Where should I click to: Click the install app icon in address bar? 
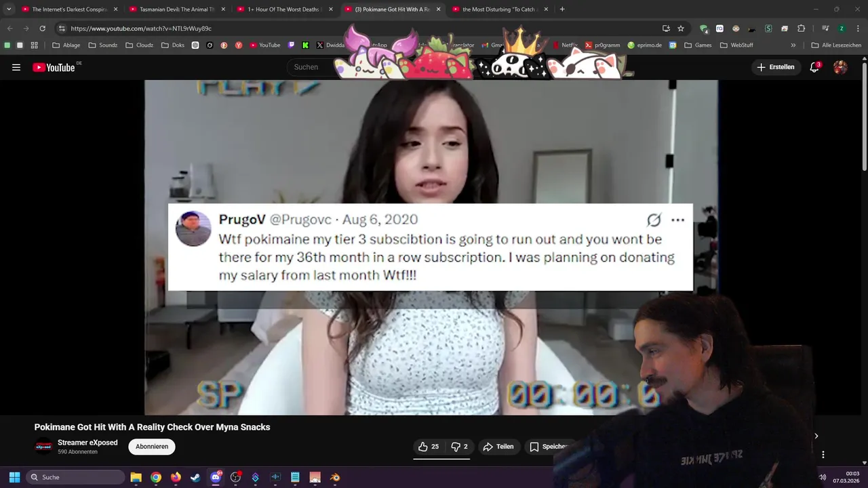click(x=666, y=28)
